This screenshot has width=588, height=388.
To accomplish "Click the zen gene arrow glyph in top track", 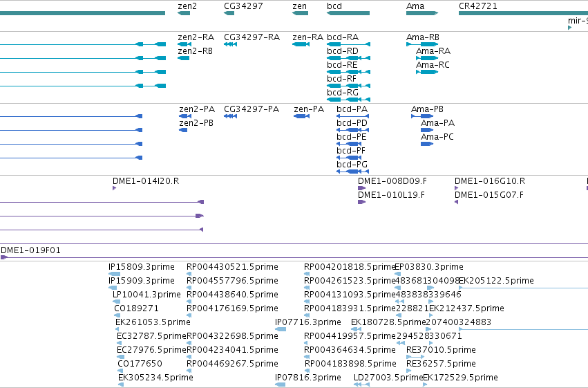I will (300, 13).
